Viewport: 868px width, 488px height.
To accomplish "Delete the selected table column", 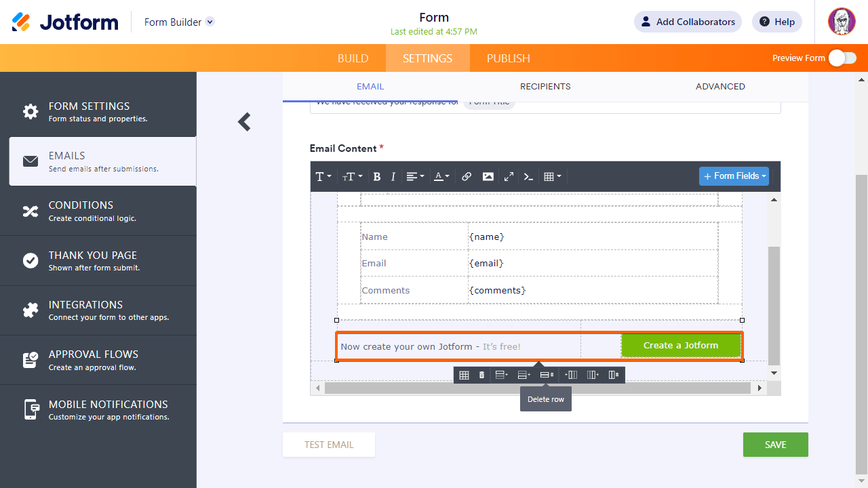I will pos(614,375).
